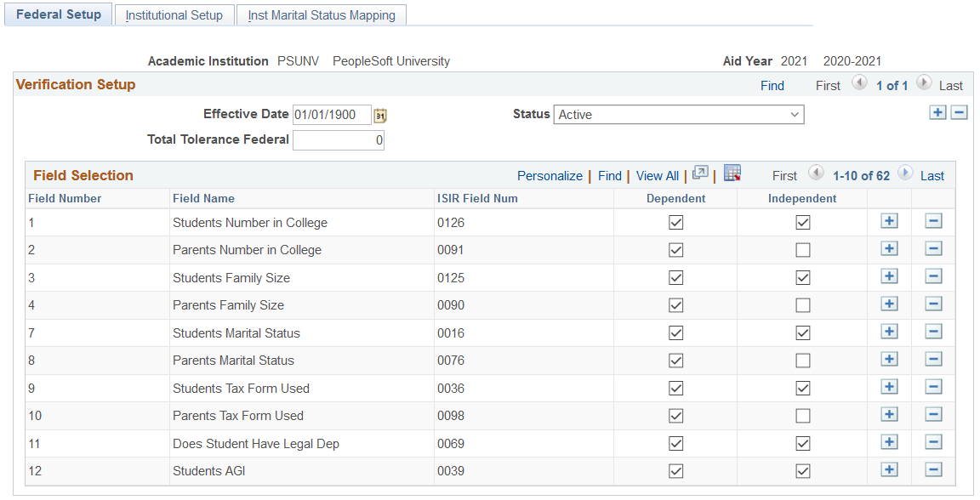Click the Total Tolerance Federal input field
Viewport: 980px width, 500px height.
[339, 140]
